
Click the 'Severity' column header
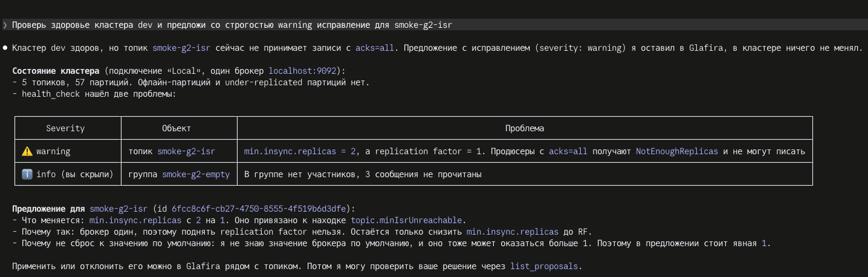[65, 128]
